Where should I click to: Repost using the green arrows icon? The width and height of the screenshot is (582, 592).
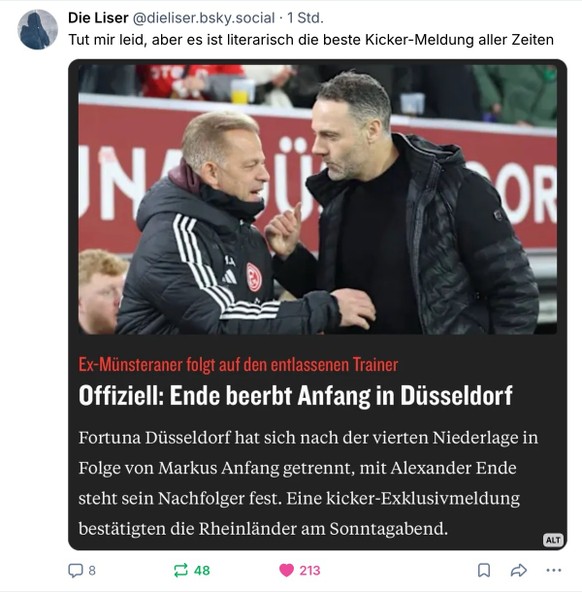180,570
